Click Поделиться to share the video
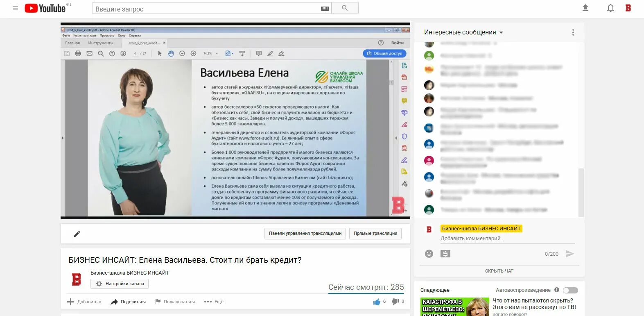Screen dimensions: 644x316 pos(128,302)
